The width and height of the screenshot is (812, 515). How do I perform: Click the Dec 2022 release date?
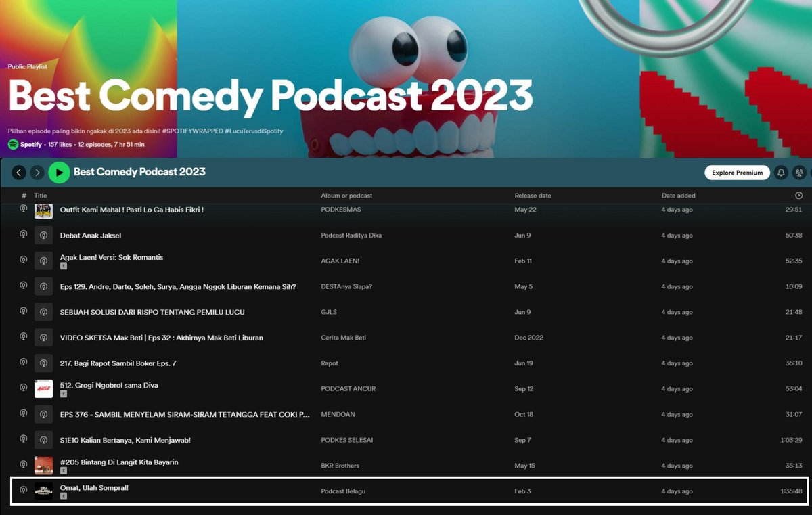pyautogui.click(x=528, y=338)
